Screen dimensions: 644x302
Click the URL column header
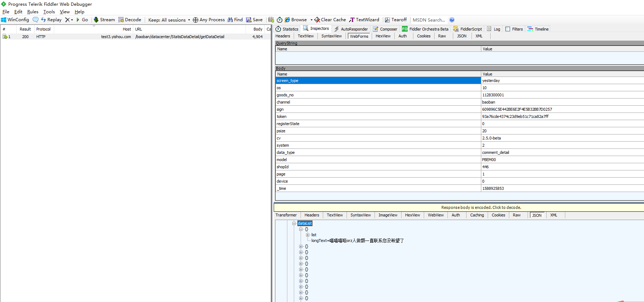click(x=189, y=29)
